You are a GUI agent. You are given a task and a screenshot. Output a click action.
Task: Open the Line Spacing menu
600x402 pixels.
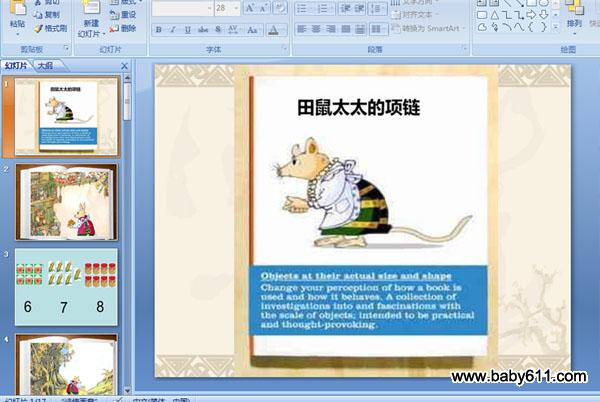pyautogui.click(x=378, y=8)
